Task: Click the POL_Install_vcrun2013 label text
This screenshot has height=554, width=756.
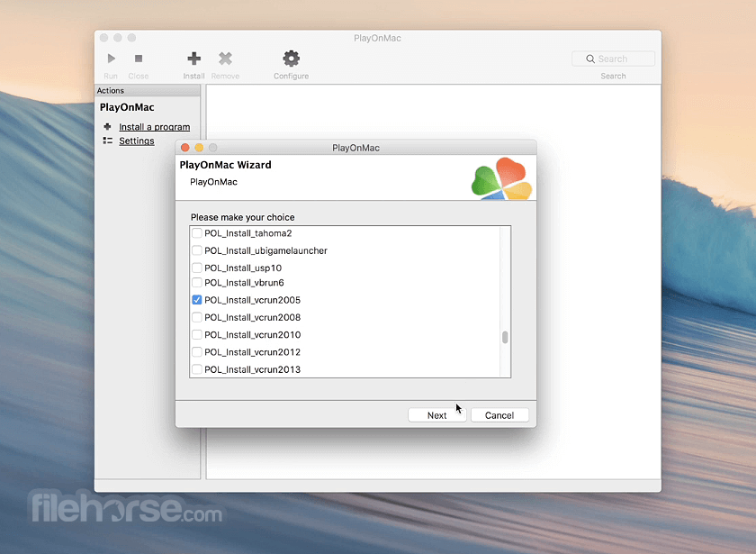Action: (x=252, y=369)
